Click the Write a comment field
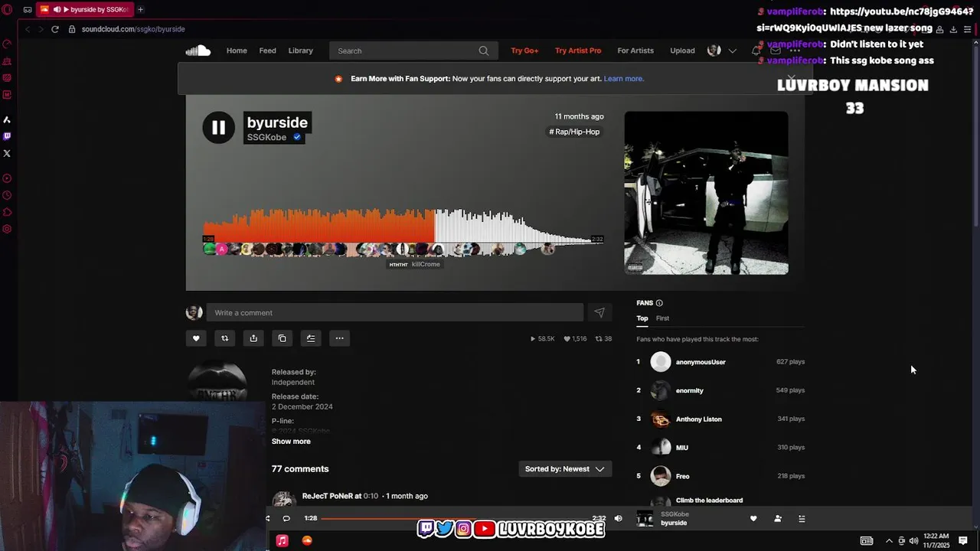The image size is (980, 551). [x=394, y=312]
